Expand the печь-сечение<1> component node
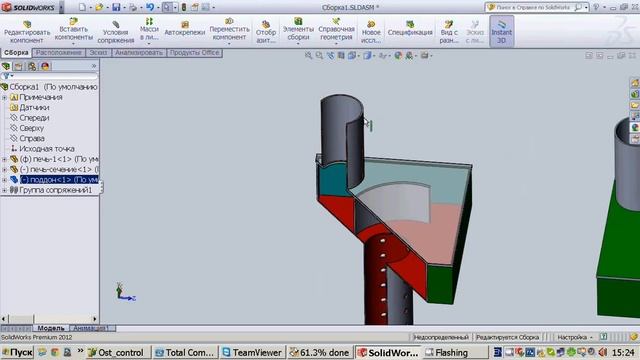This screenshot has width=640, height=360. click(x=4, y=169)
